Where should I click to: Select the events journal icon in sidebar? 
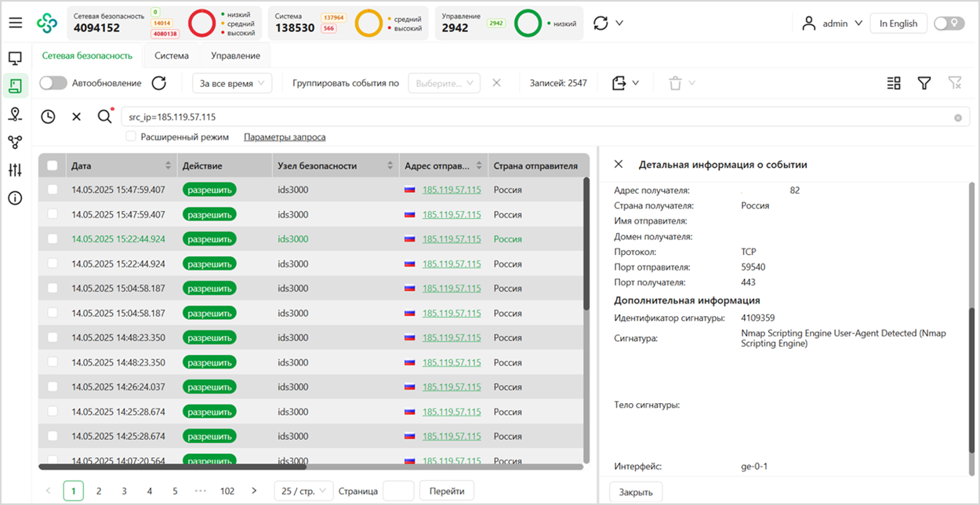tap(16, 87)
